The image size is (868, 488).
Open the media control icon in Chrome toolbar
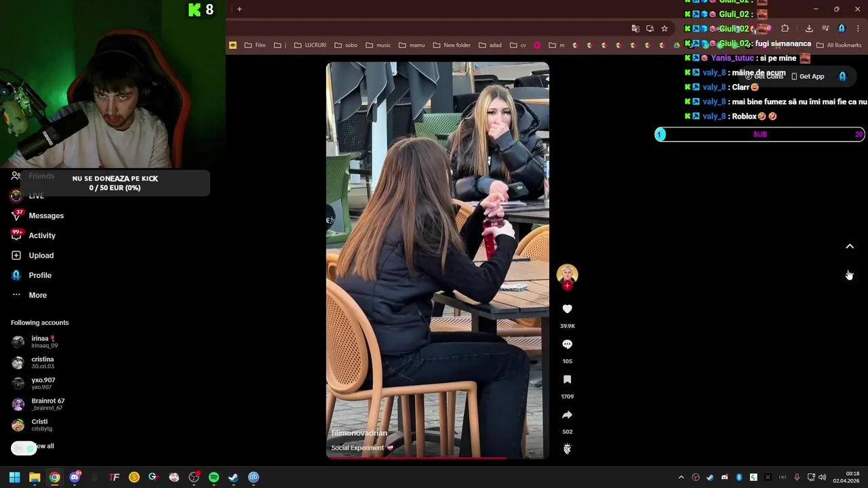click(825, 28)
